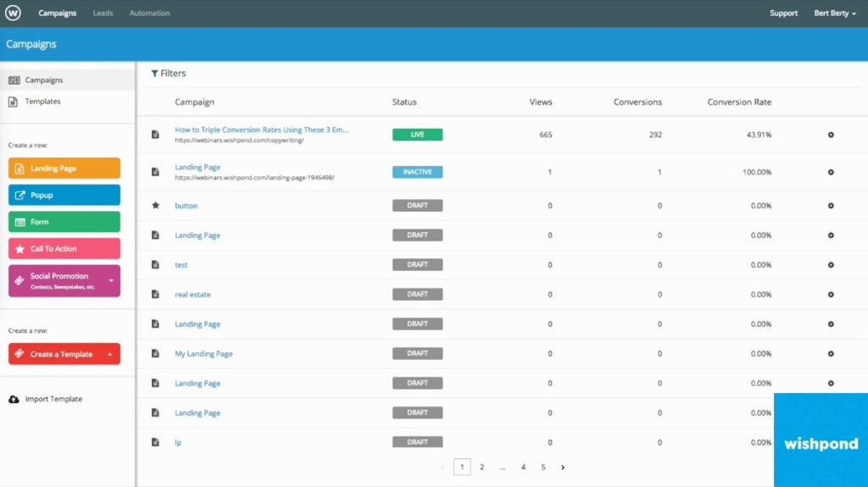Click the Create a Template icon

pyautogui.click(x=19, y=354)
